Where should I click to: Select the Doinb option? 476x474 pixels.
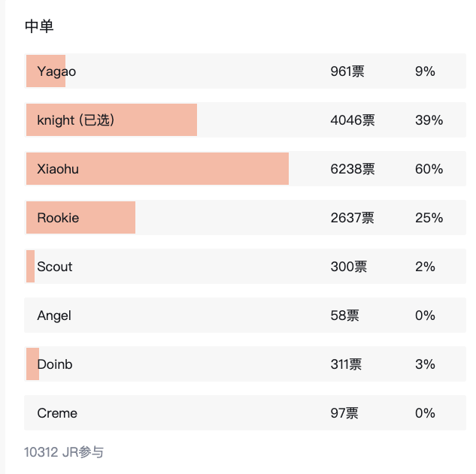[x=55, y=364]
